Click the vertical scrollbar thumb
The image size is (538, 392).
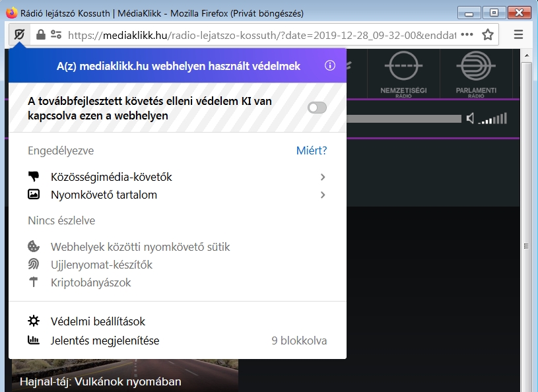click(526, 246)
